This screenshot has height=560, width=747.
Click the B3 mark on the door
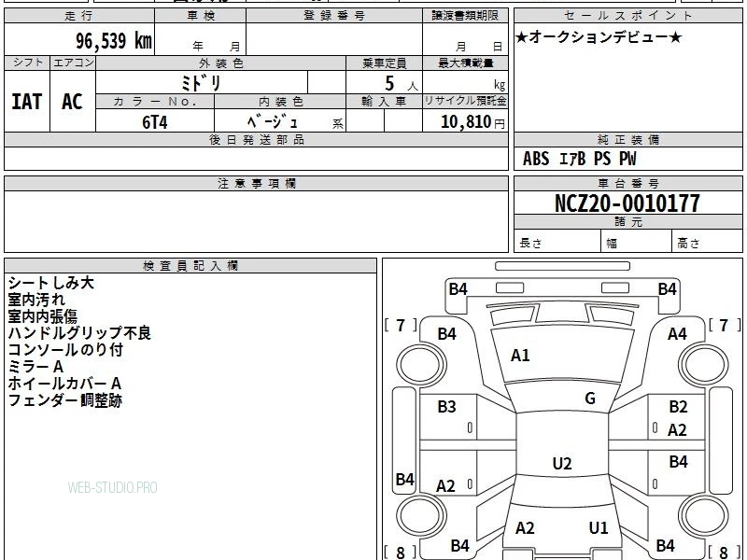447,406
